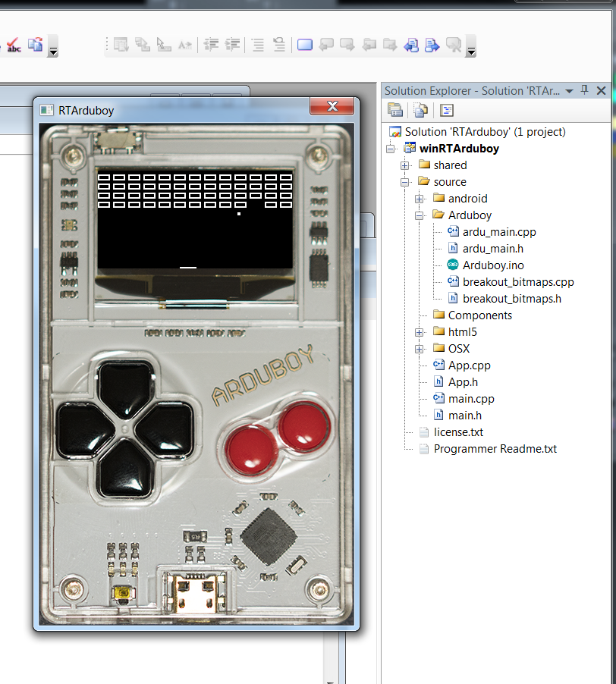616x684 pixels.
Task: Select Arduboy.ino in the Solution Explorer
Action: tap(493, 265)
